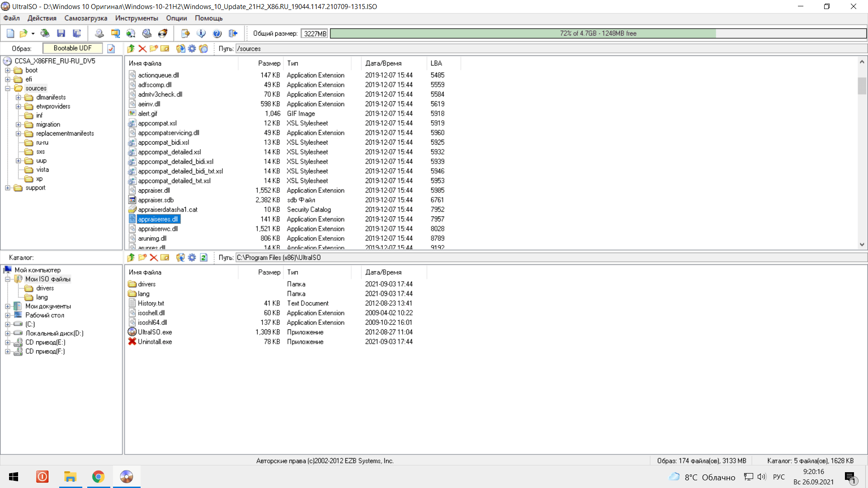The width and height of the screenshot is (868, 488).
Task: Click the image file list vertical scrollbar thumb
Action: [862, 86]
